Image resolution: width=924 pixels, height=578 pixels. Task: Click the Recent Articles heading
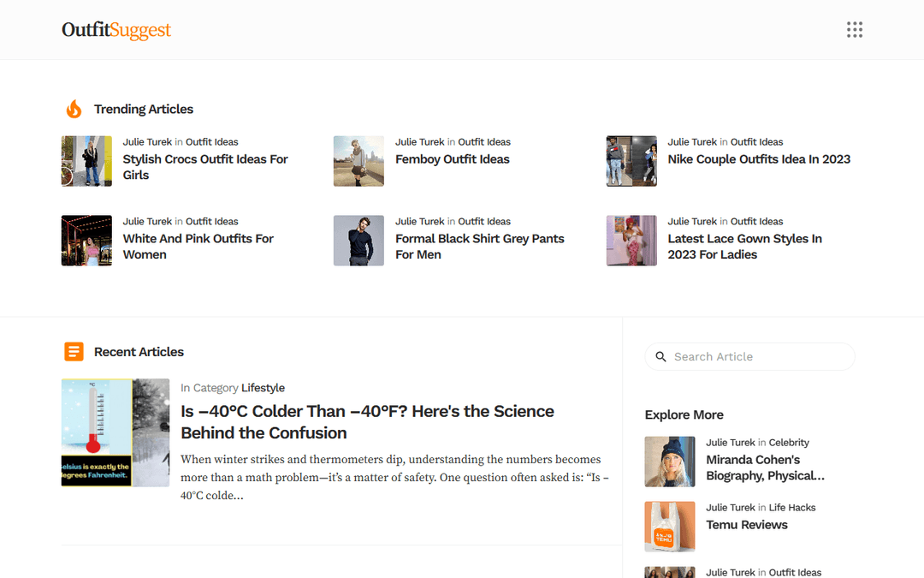139,352
